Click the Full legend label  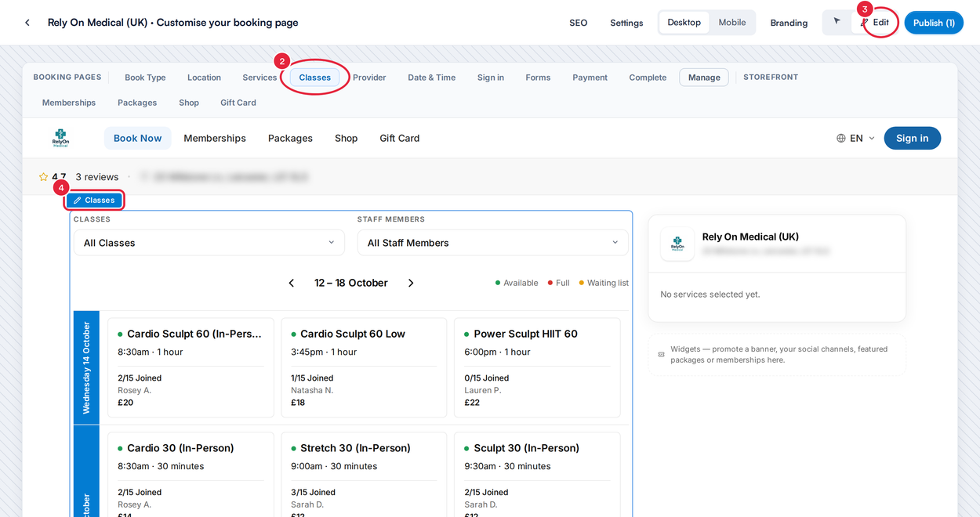point(562,283)
